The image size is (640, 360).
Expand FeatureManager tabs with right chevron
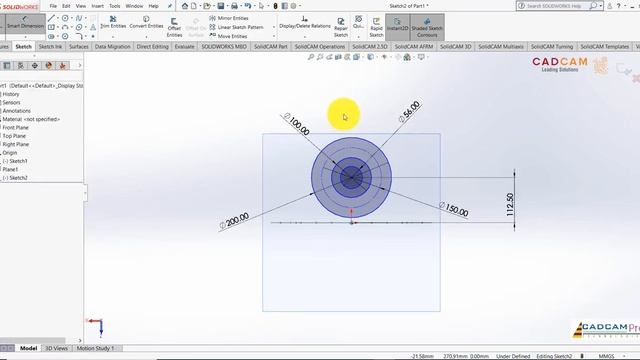click(x=80, y=65)
